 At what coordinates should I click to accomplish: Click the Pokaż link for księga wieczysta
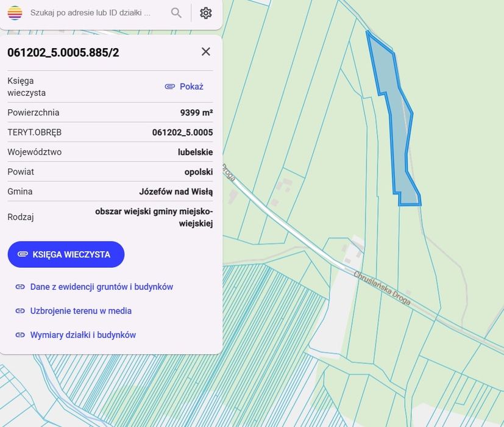click(x=191, y=87)
